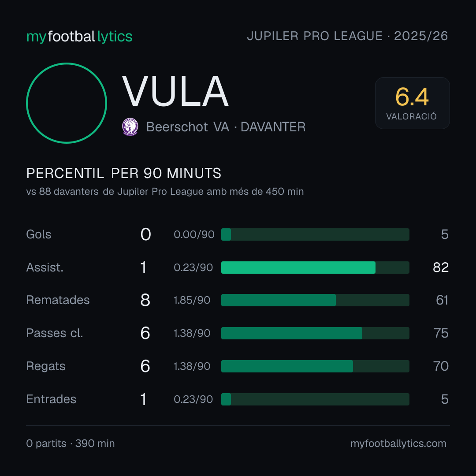Click the Regats stat row label
The image size is (476, 476).
click(46, 366)
